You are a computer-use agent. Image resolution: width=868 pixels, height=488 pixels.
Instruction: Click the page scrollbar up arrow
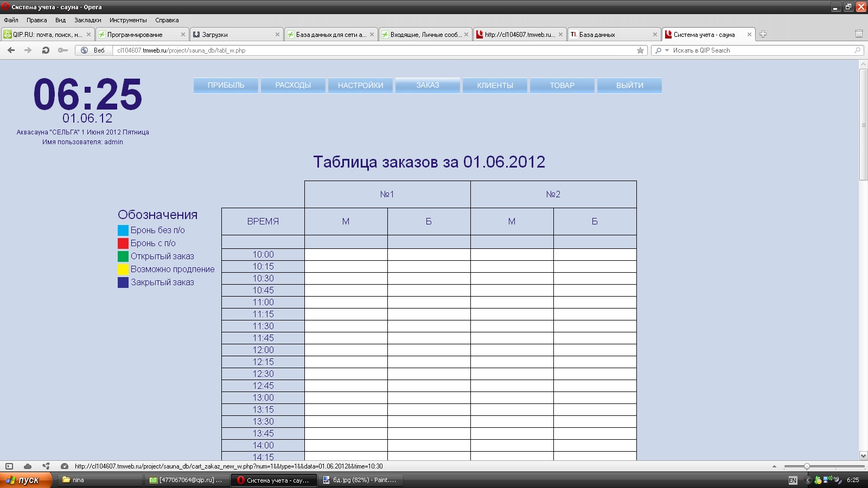[863, 64]
